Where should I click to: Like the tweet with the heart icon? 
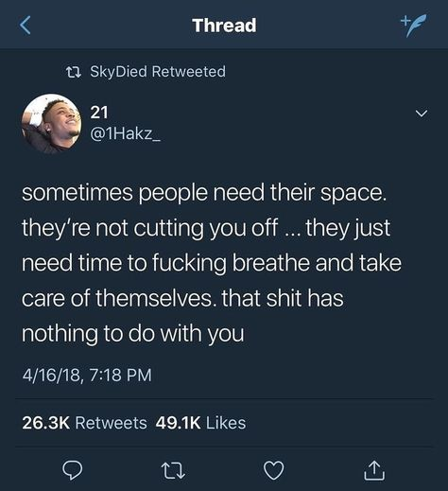[x=273, y=470]
